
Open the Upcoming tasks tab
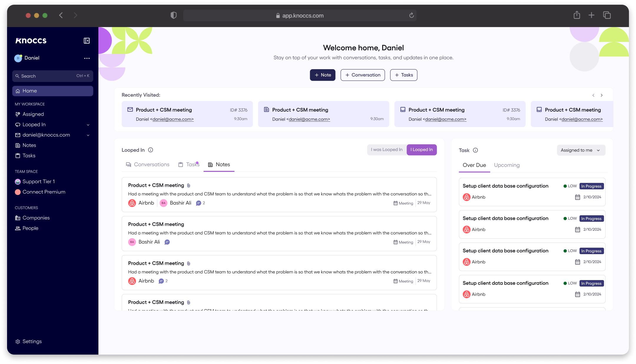coord(506,165)
